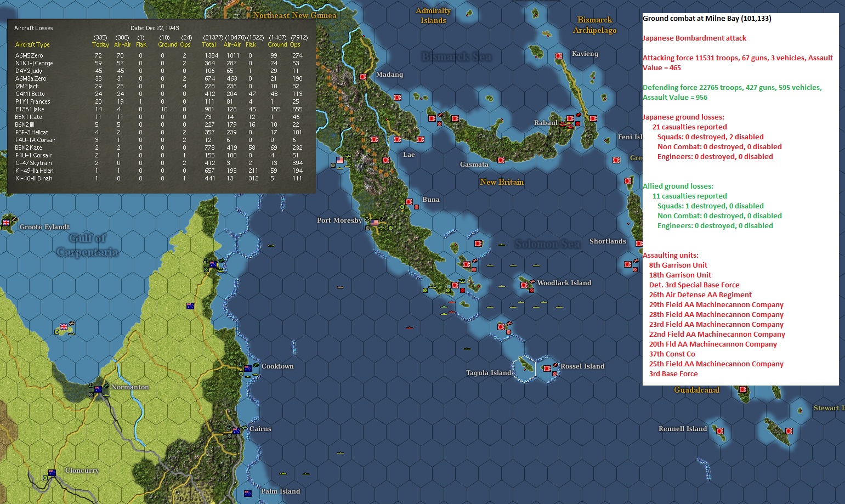Click the Japanese flag at Rossel Island
This screenshot has width=845, height=504.
[x=547, y=369]
